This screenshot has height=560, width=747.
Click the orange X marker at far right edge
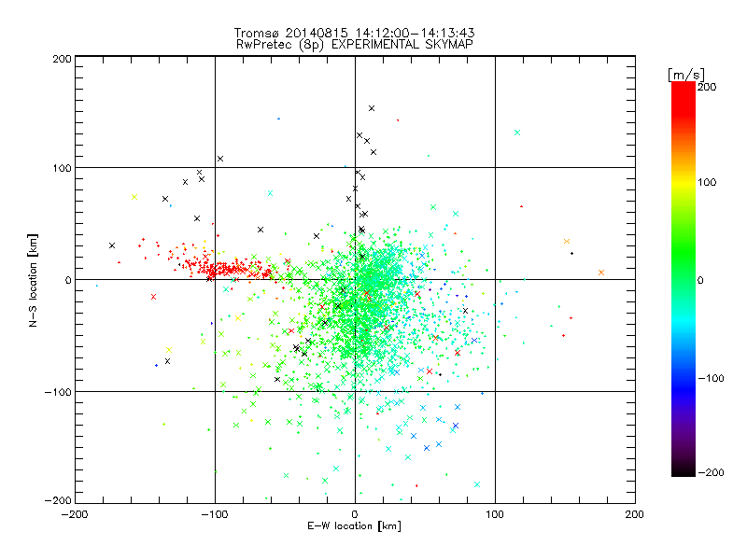601,273
